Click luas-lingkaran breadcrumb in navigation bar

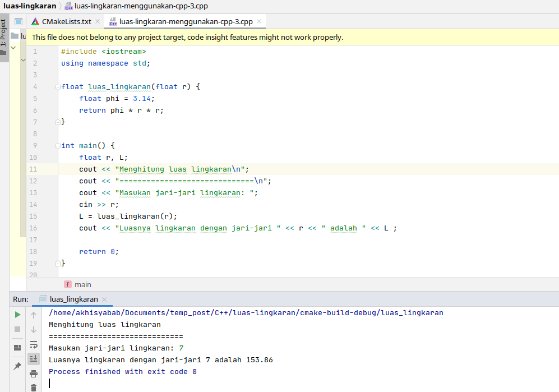[x=30, y=6]
